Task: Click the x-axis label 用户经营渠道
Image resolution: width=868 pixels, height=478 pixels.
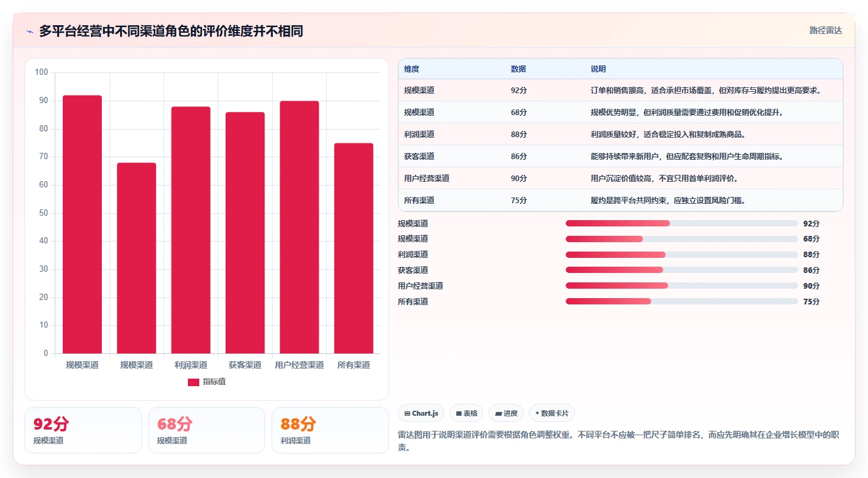Action: [x=299, y=365]
